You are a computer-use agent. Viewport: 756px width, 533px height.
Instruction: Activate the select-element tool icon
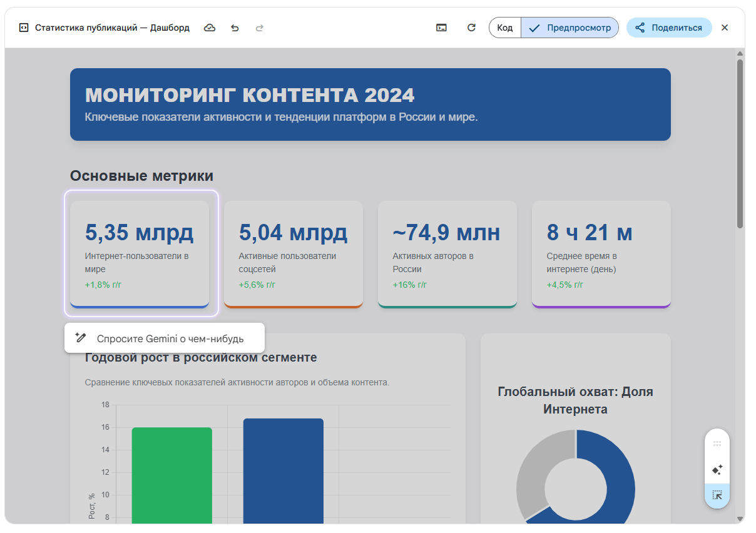717,495
